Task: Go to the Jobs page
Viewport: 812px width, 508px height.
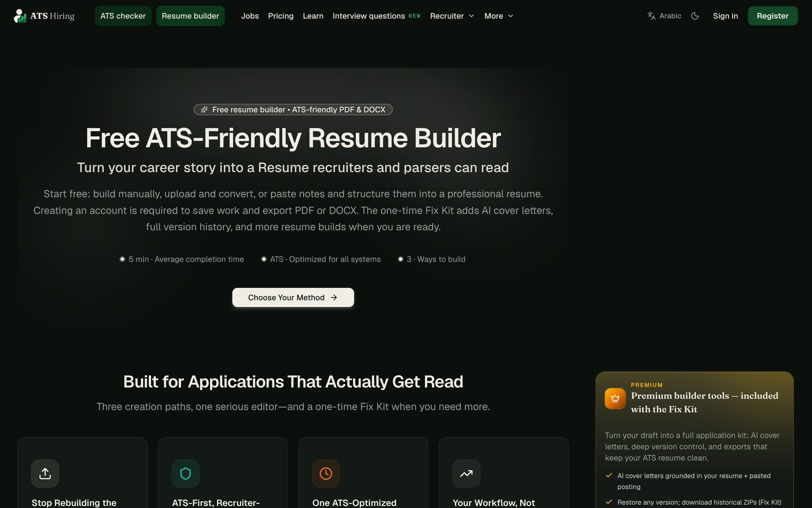Action: [250, 16]
